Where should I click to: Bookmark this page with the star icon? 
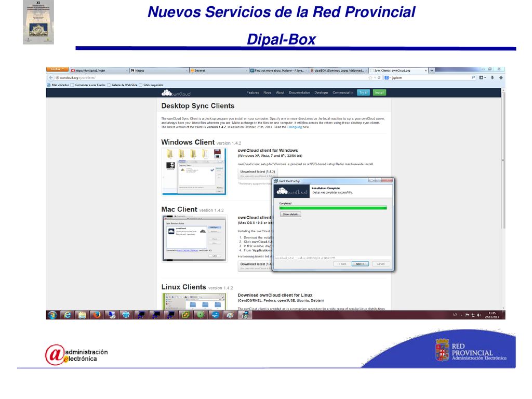tap(370, 78)
